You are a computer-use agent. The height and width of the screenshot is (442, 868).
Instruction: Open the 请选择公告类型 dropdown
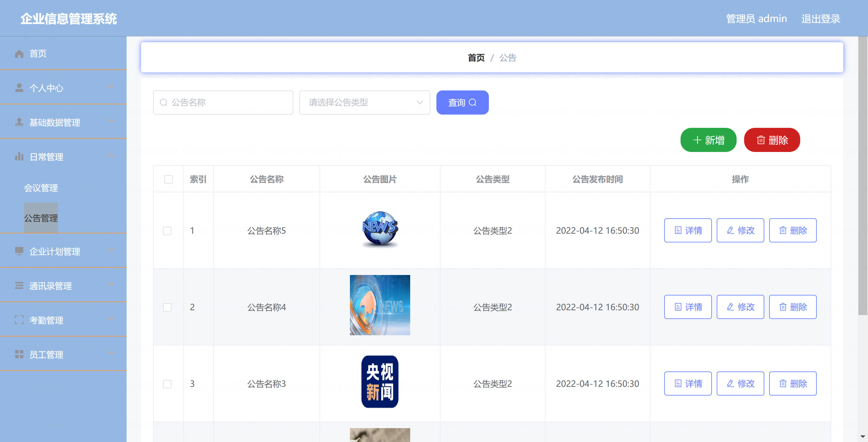[x=365, y=102]
